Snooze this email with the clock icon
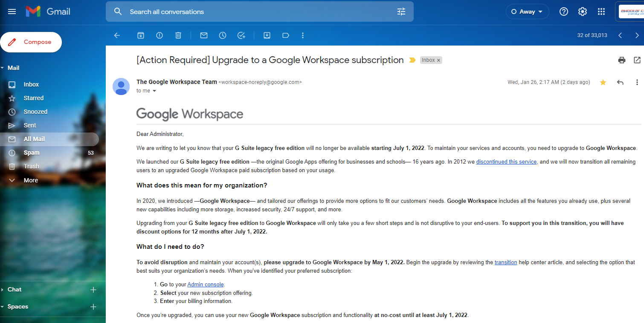This screenshot has width=644, height=323. 223,35
